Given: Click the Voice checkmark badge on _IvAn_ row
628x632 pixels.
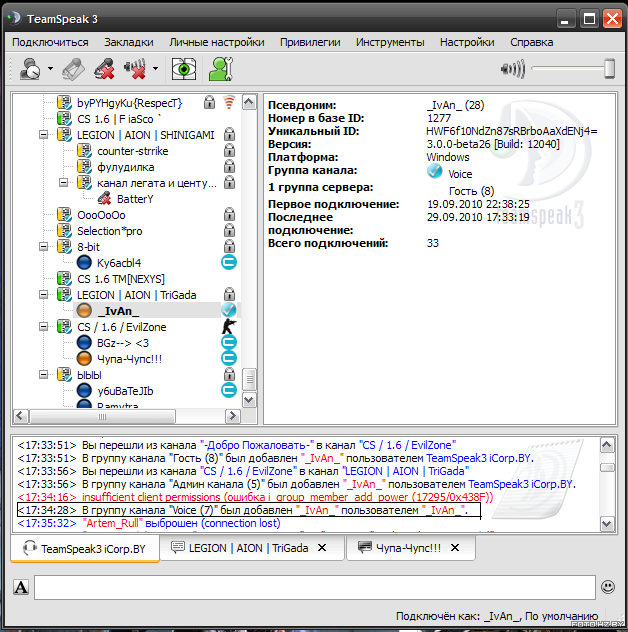Looking at the screenshot, I should point(229,310).
